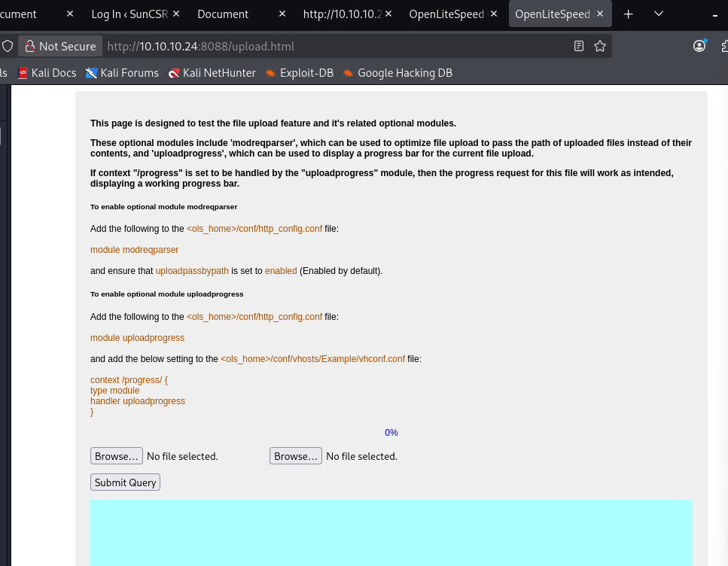Open the Kali Forums bookmark
This screenshot has height=566, width=728.
tap(122, 73)
